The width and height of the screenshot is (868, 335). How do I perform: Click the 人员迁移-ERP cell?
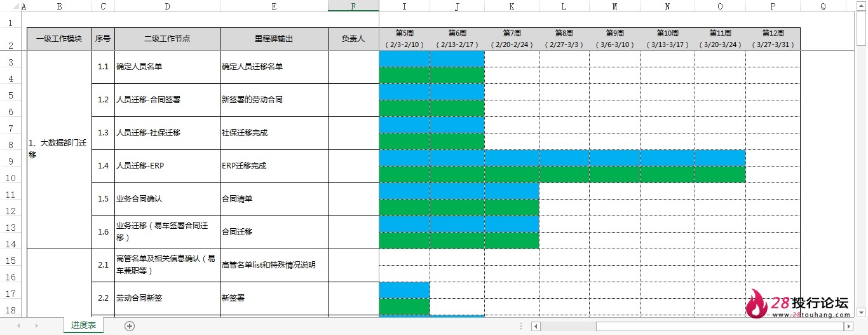tap(167, 166)
